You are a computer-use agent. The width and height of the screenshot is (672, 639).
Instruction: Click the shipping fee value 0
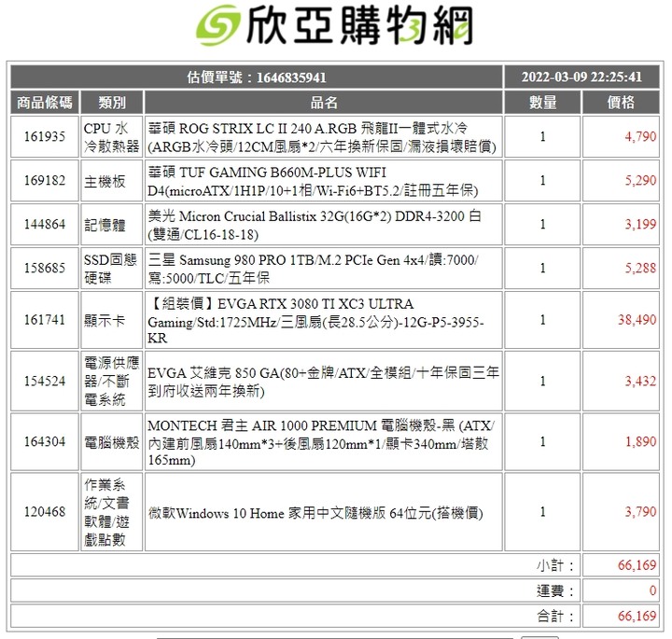[x=652, y=590]
